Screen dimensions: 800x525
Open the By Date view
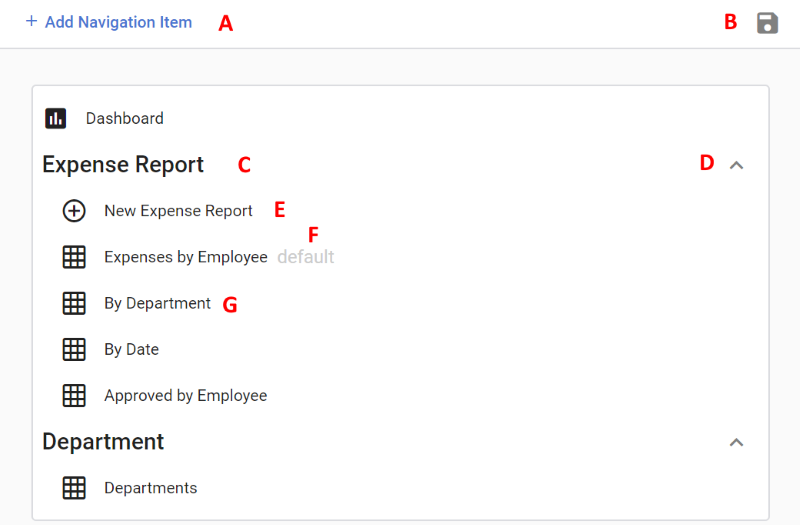(132, 349)
